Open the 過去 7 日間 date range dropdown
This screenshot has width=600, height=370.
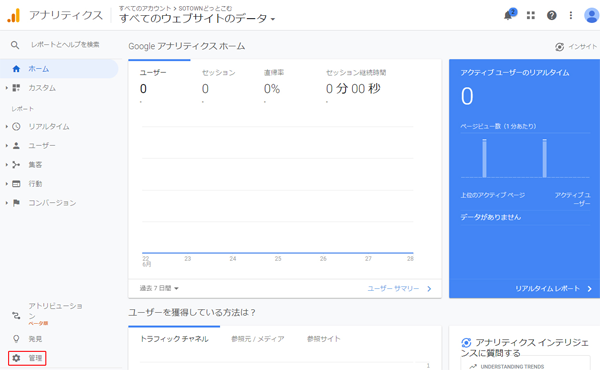pyautogui.click(x=159, y=288)
